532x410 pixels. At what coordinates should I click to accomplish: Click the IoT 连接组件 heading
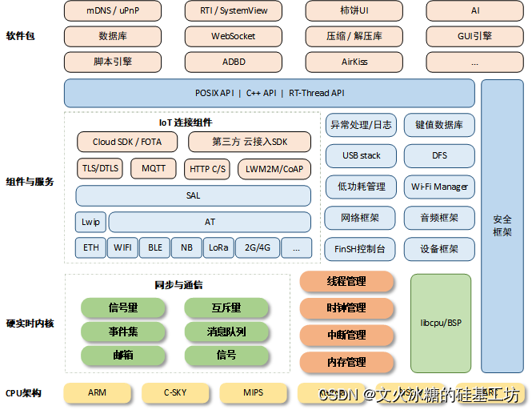tap(186, 123)
